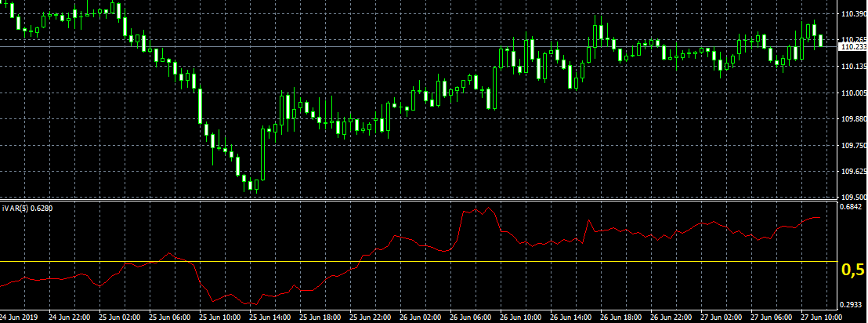Image resolution: width=868 pixels, height=323 pixels.
Task: Click the 109.500 price scale label
Action: tap(852, 198)
